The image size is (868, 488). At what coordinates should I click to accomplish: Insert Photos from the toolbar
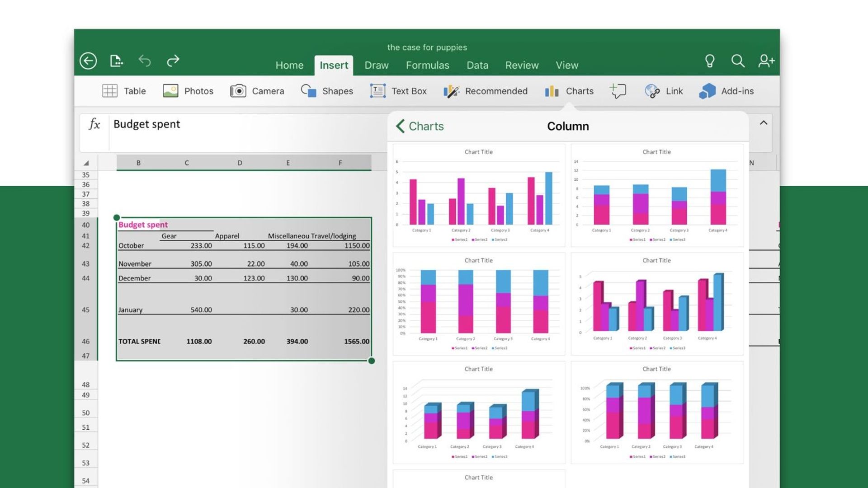pyautogui.click(x=188, y=91)
